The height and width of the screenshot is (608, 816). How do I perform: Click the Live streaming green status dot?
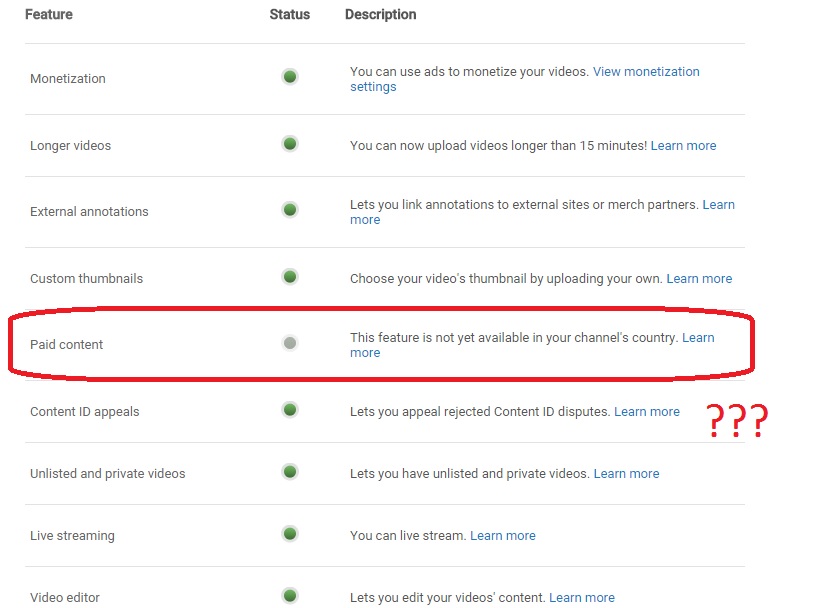point(290,534)
